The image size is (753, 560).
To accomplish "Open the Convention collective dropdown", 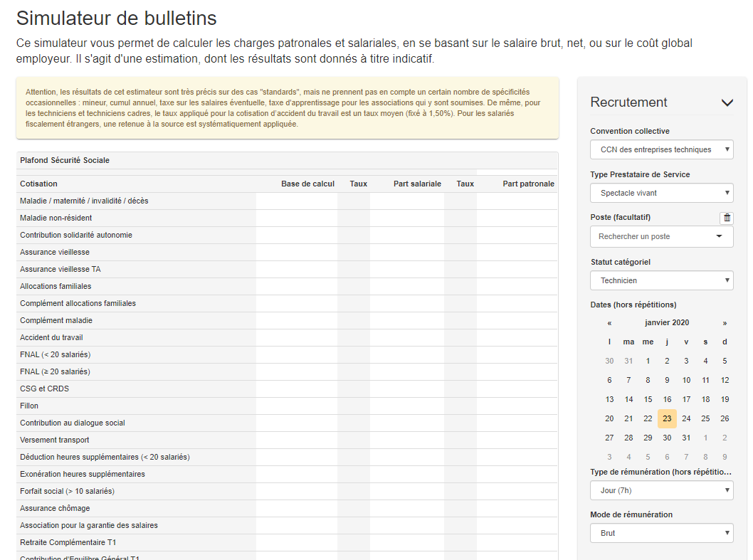I will pyautogui.click(x=661, y=149).
